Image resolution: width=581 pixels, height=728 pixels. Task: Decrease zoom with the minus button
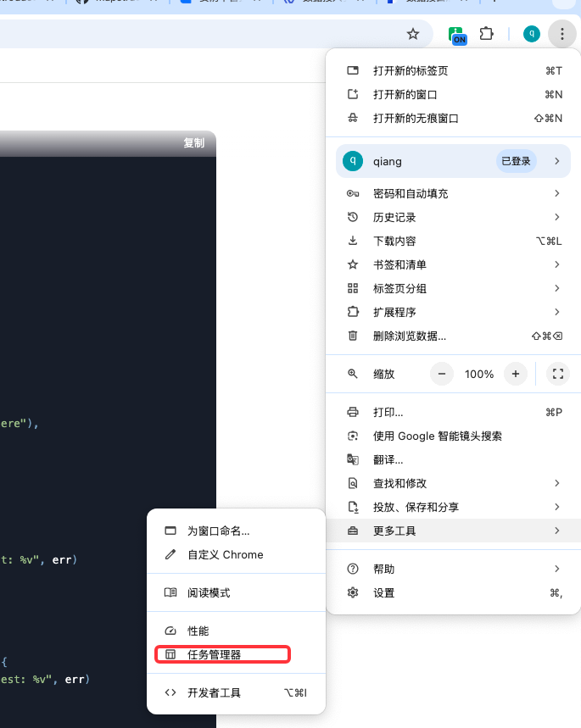tap(442, 374)
